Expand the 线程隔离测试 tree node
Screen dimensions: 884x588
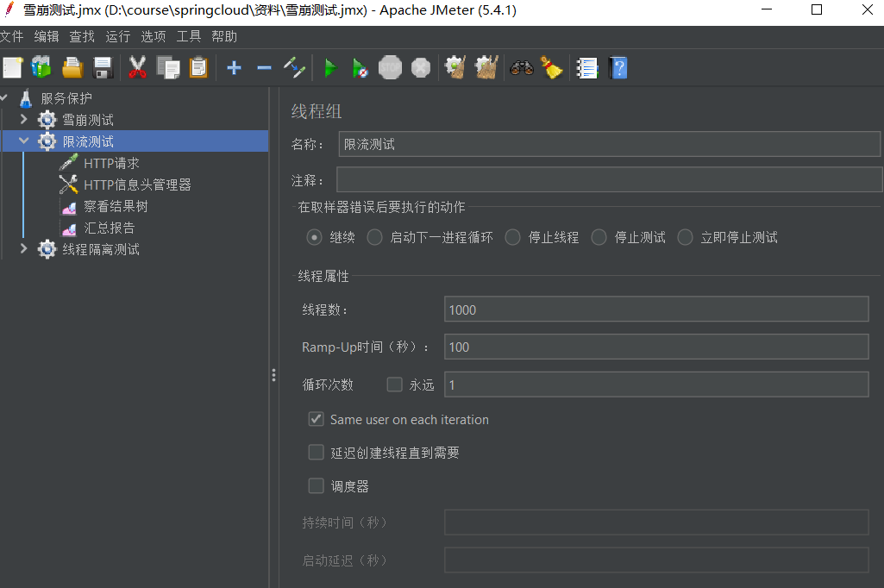pos(23,248)
